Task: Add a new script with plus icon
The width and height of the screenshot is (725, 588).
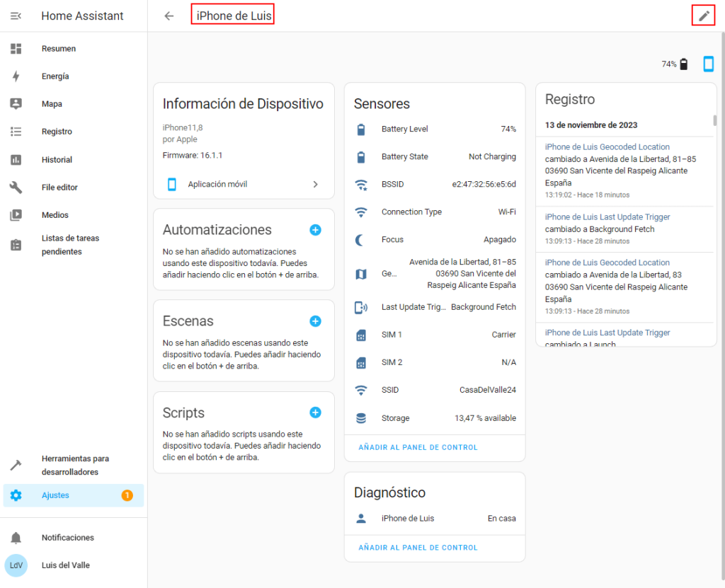Action: tap(315, 413)
